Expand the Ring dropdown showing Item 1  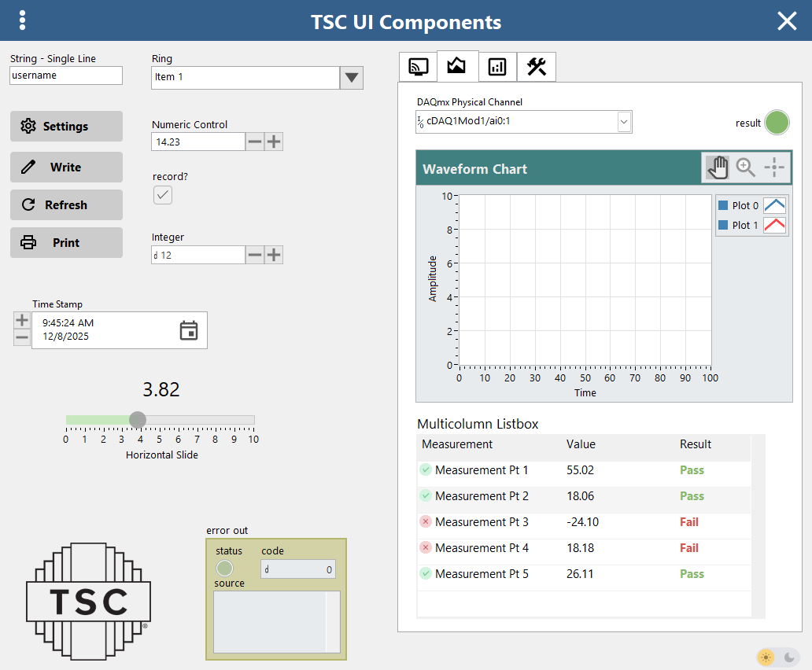[352, 77]
